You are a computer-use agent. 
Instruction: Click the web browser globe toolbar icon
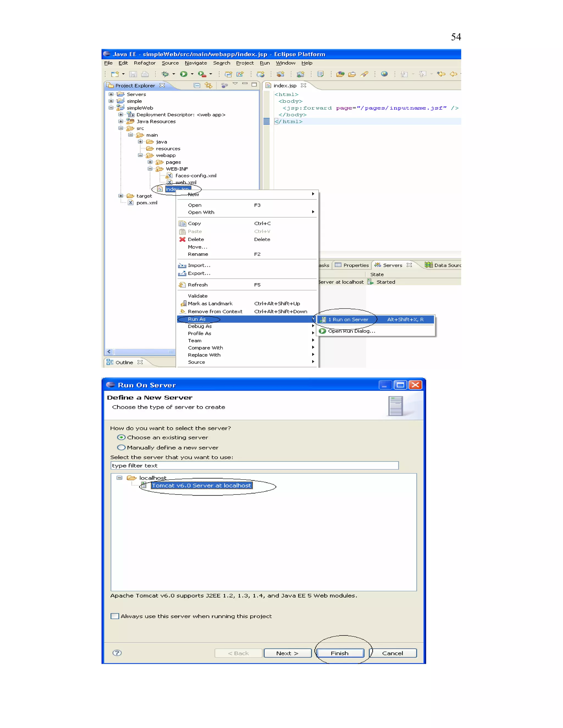(384, 74)
